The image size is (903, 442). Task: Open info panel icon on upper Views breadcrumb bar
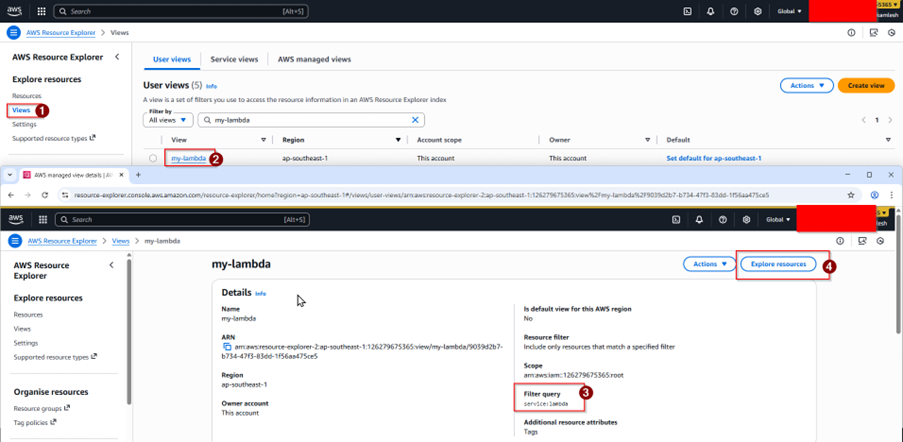(851, 33)
